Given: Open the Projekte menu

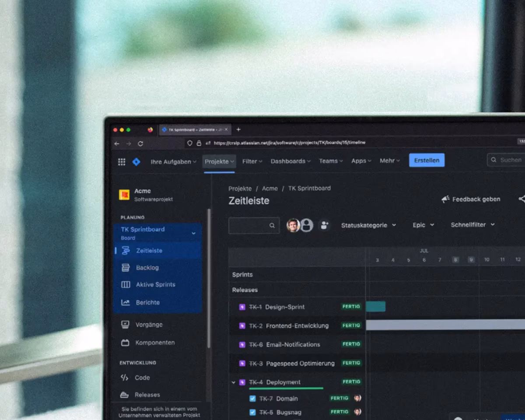Looking at the screenshot, I should click(x=220, y=161).
